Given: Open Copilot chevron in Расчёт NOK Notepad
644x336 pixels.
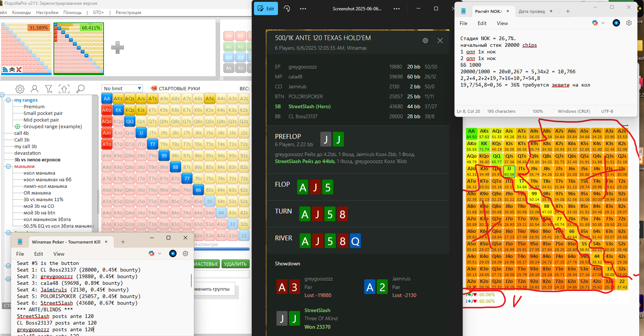Looking at the screenshot, I should 603,23.
